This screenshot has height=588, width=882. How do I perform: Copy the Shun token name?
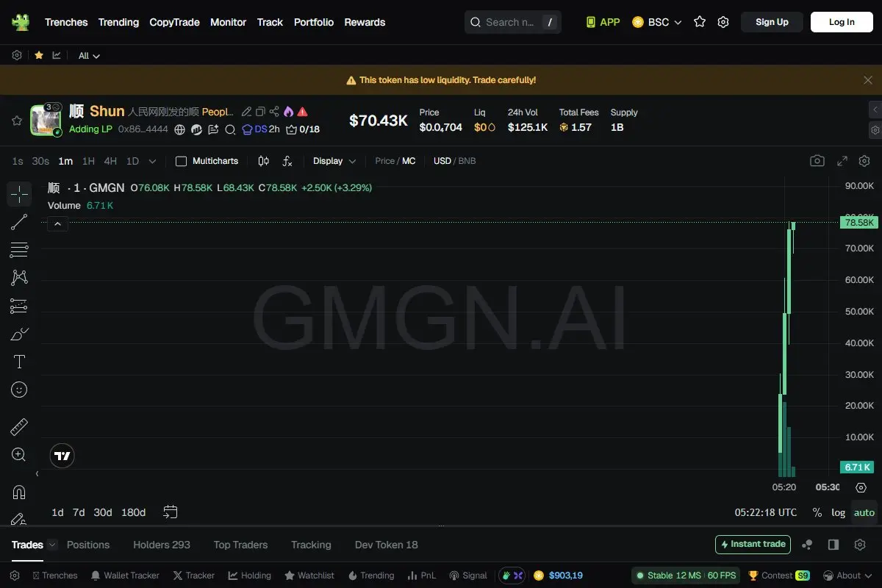pyautogui.click(x=260, y=112)
